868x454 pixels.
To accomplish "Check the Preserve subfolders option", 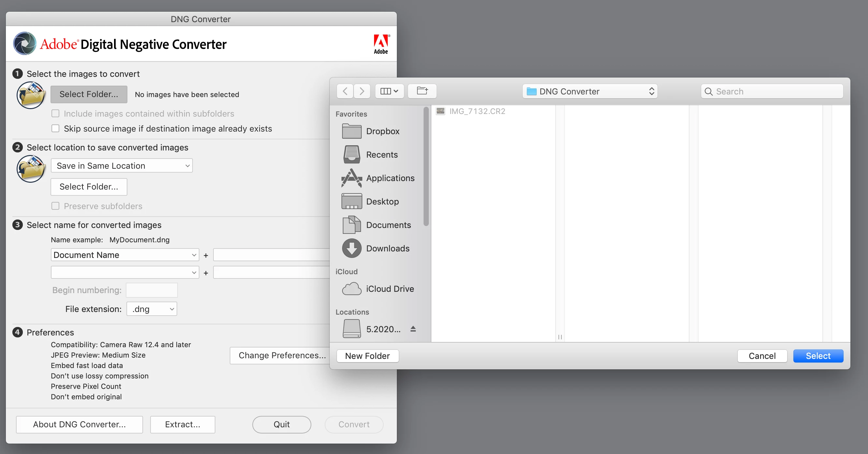I will click(x=55, y=206).
